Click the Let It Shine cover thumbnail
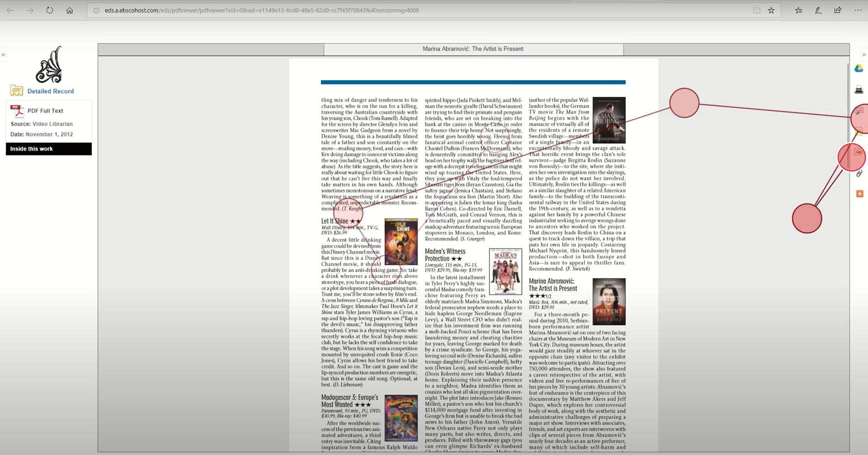This screenshot has width=868, height=455. tap(401, 242)
